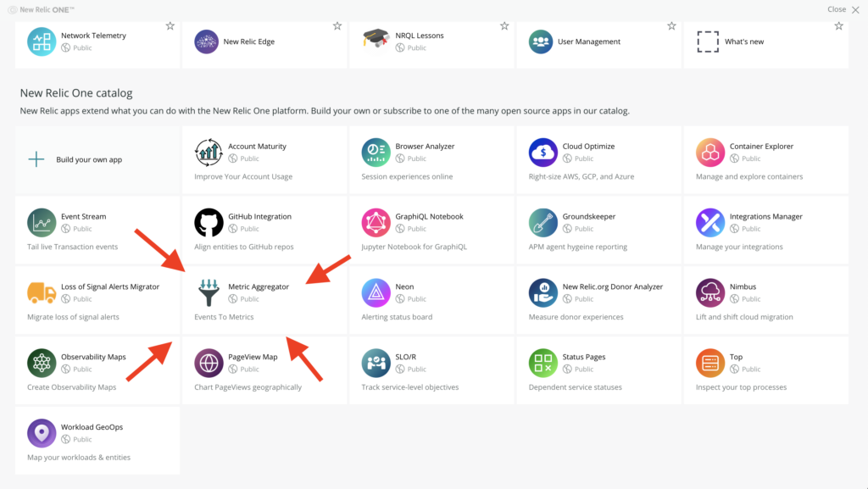Click the SLO/R app icon

coord(376,363)
